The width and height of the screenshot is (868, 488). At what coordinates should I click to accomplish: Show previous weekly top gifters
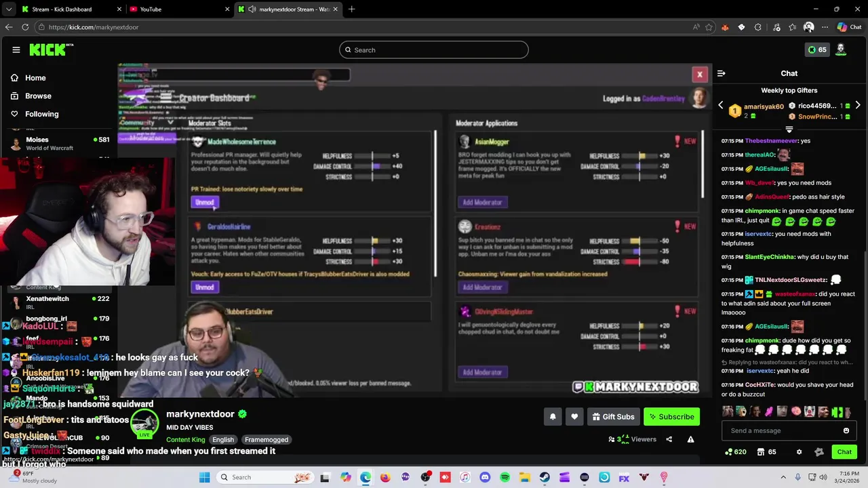(x=721, y=106)
